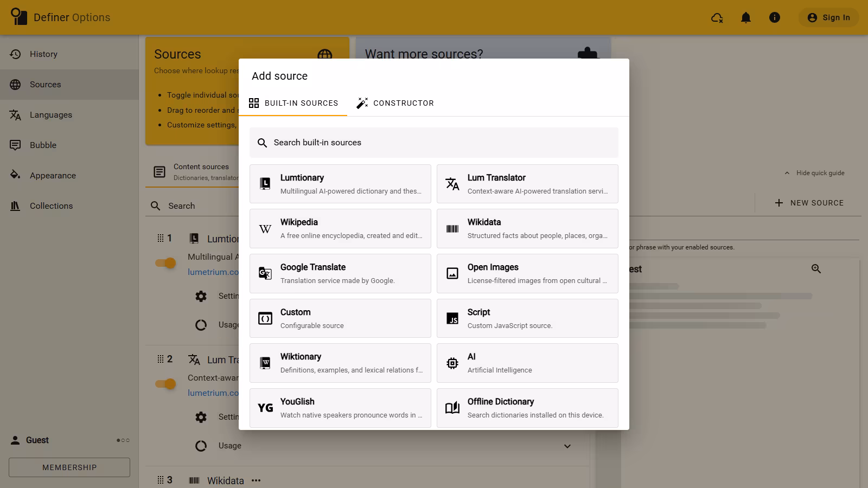868x488 pixels.
Task: Click the Custom source braces icon
Action: 265,318
